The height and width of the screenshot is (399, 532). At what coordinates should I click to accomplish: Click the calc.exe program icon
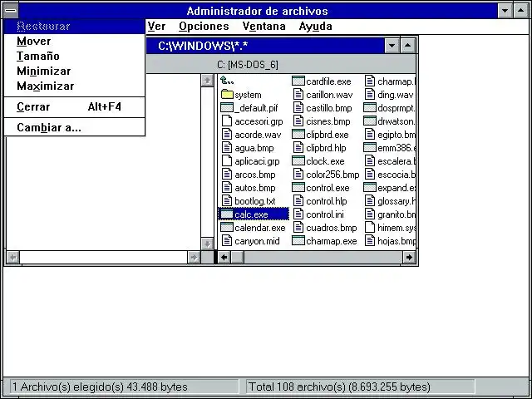click(227, 214)
